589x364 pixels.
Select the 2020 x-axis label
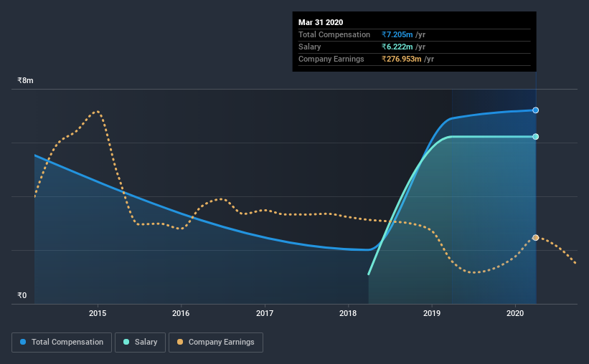click(515, 313)
